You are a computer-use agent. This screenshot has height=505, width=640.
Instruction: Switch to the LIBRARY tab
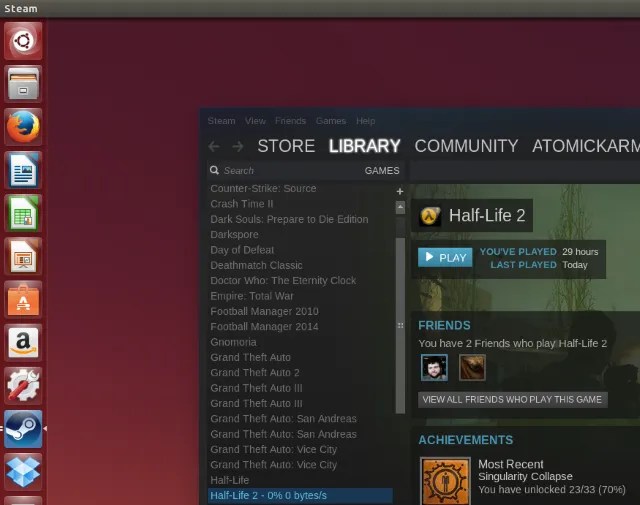pyautogui.click(x=364, y=146)
